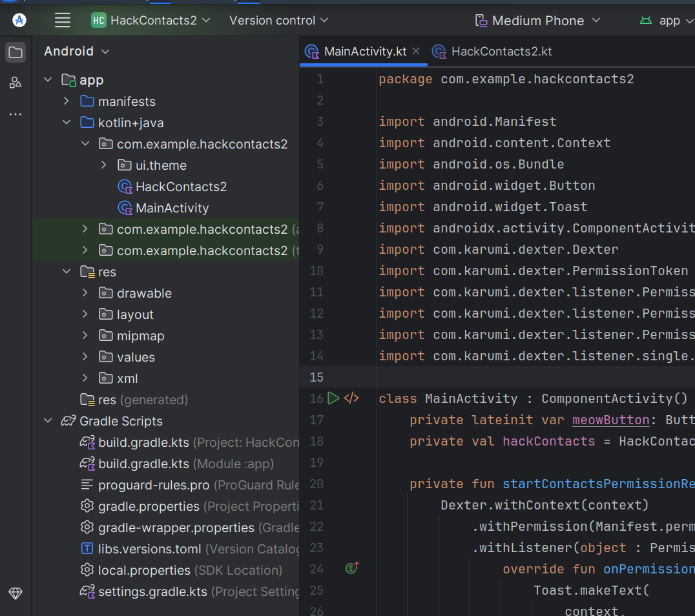695x616 pixels.
Task: Switch to the MainActivity.kt tab
Action: (365, 52)
